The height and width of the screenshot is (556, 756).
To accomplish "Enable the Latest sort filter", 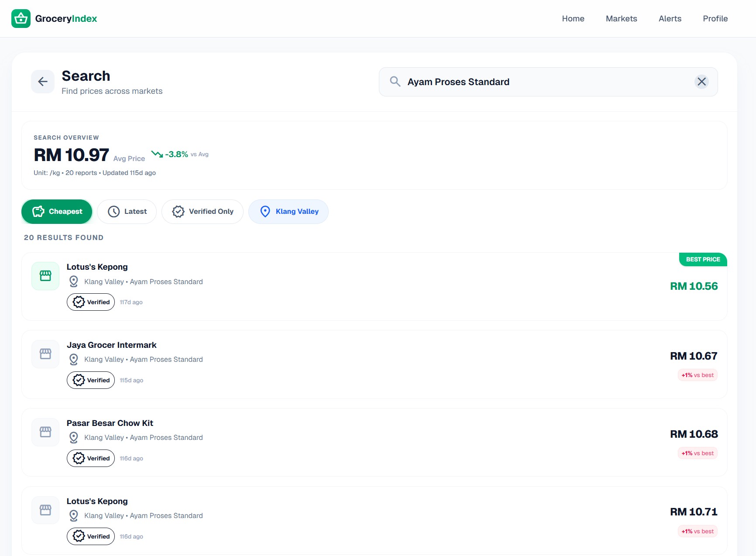I will pyautogui.click(x=127, y=212).
